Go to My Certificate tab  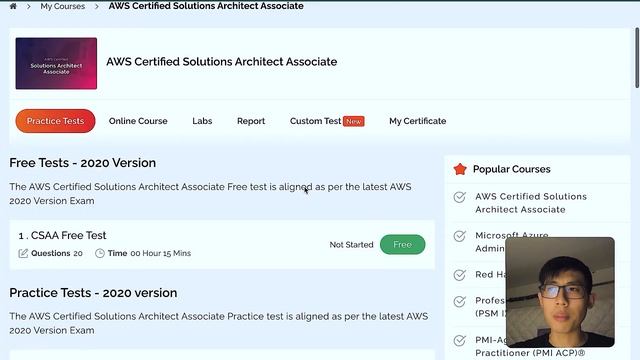[x=418, y=121]
